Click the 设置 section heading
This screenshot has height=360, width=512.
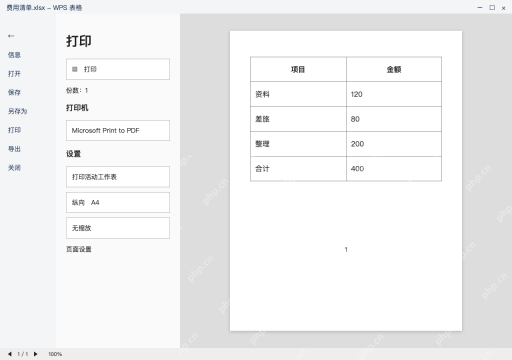click(73, 154)
